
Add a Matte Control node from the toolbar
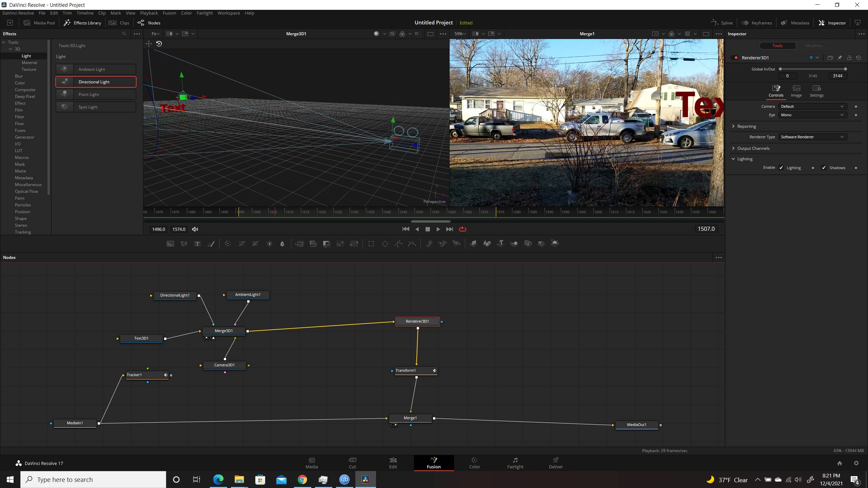tap(327, 244)
